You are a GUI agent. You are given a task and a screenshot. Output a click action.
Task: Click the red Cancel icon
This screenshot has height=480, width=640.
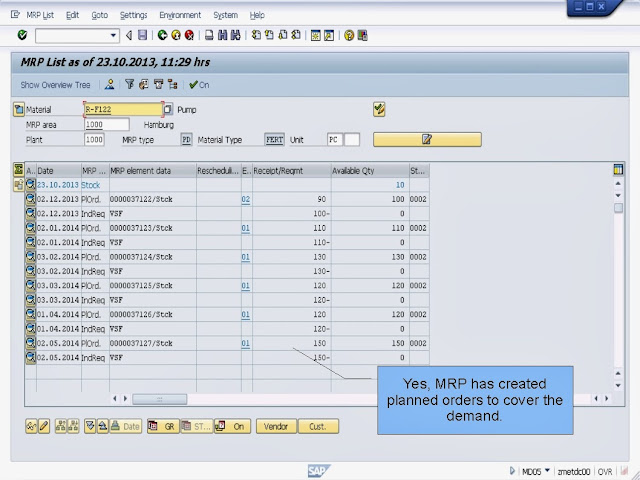(x=189, y=36)
